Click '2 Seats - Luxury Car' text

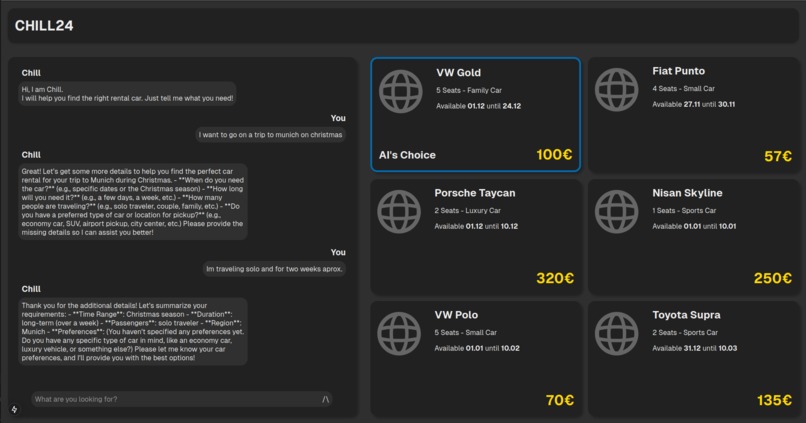[x=467, y=210]
